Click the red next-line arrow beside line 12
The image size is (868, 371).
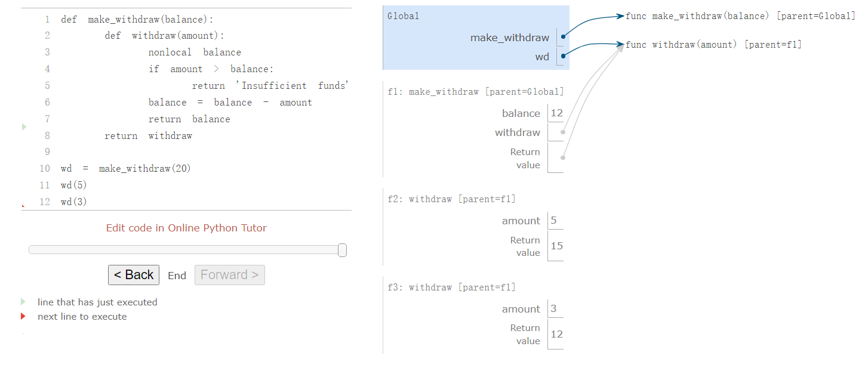click(23, 206)
